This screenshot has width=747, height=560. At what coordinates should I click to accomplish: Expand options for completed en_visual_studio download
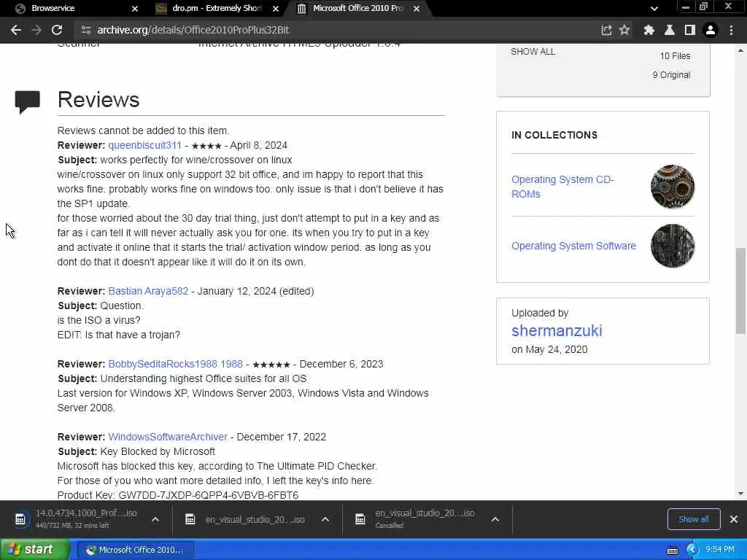pos(325,519)
